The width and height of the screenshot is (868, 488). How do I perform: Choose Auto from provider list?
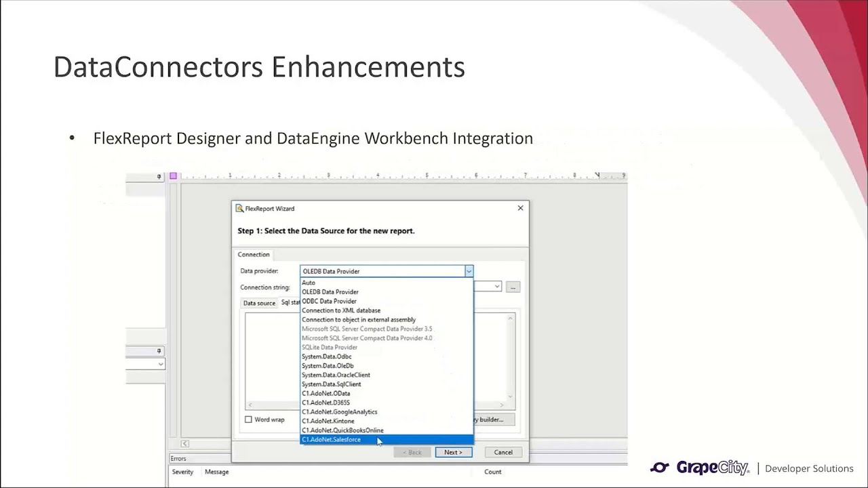click(387, 283)
